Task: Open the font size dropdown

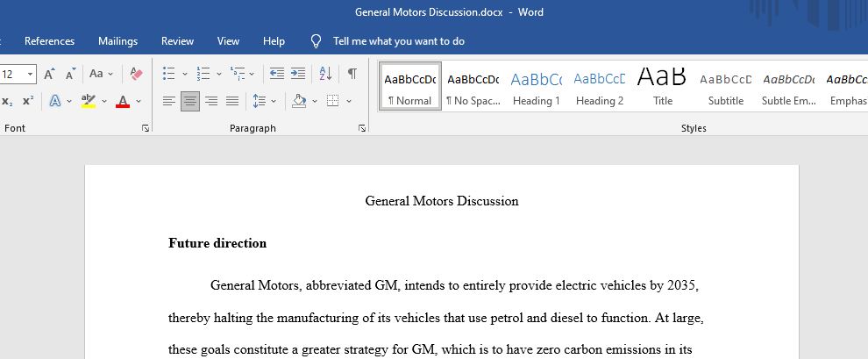Action: [30, 74]
